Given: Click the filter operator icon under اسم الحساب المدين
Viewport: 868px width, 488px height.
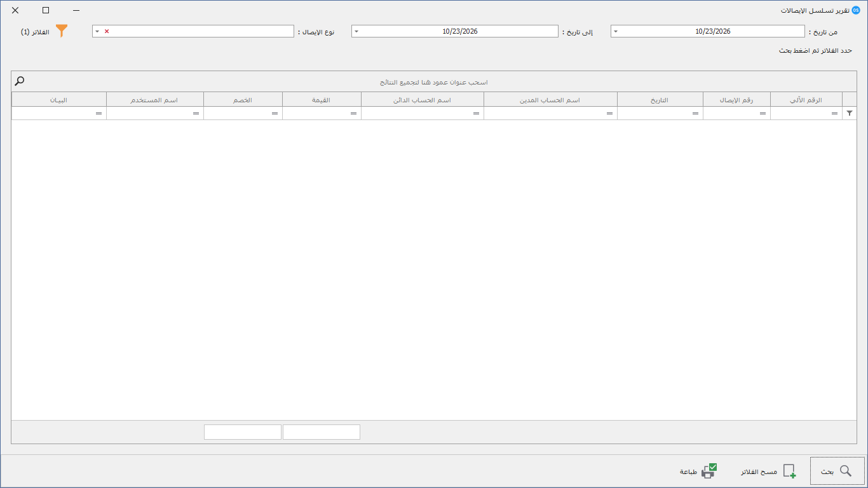Looking at the screenshot, I should click(x=609, y=113).
